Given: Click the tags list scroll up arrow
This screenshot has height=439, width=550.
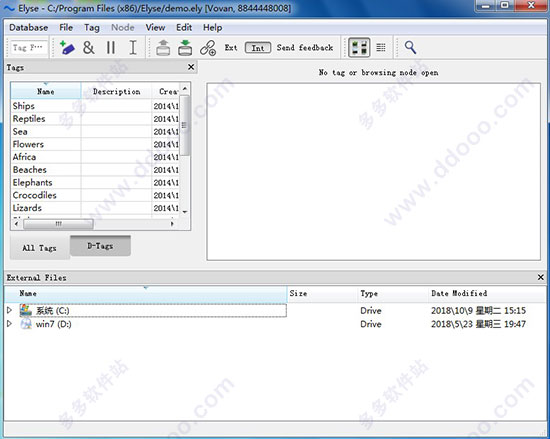Looking at the screenshot, I should (x=185, y=88).
